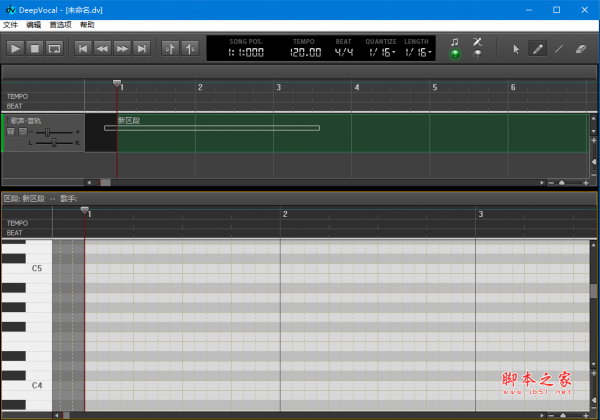Screen dimensions: 600x420
Task: Stop playback with the Stop button
Action: pos(35,49)
